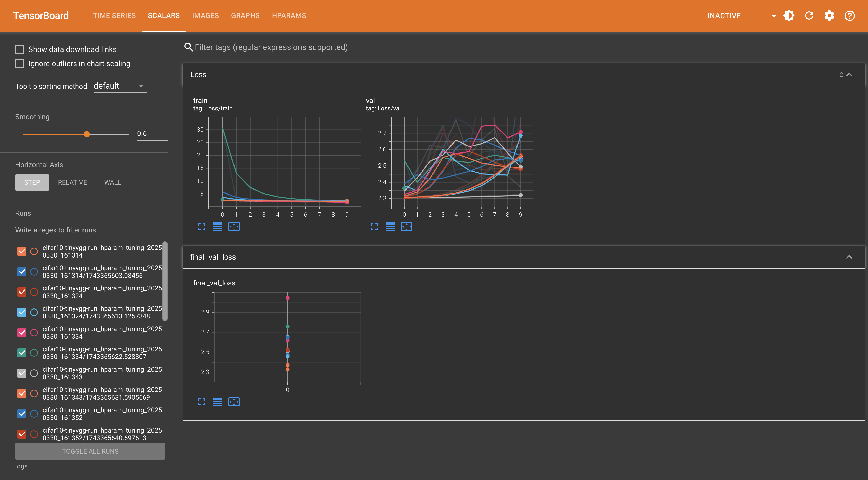Viewport: 868px width, 480px height.
Task: Toggle y-axis log scale on Loss/train chart
Action: (218, 227)
